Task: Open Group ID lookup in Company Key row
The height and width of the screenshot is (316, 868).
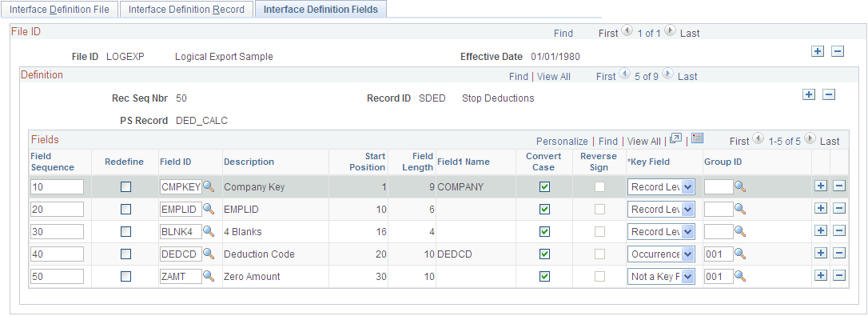Action: [x=740, y=187]
